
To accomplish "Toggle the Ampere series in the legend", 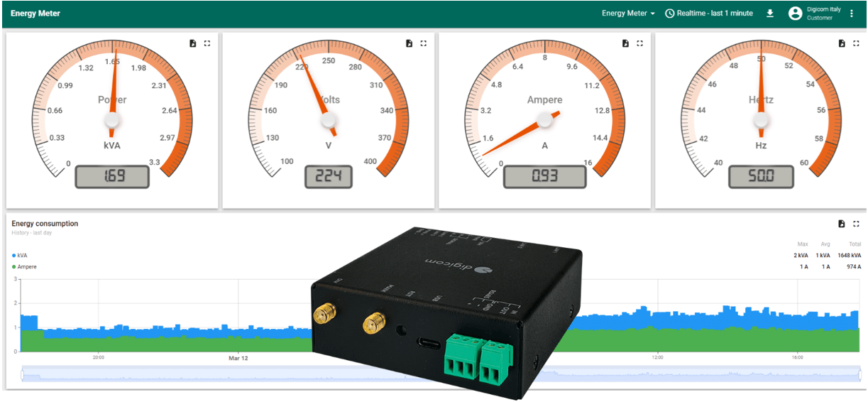I will point(27,267).
